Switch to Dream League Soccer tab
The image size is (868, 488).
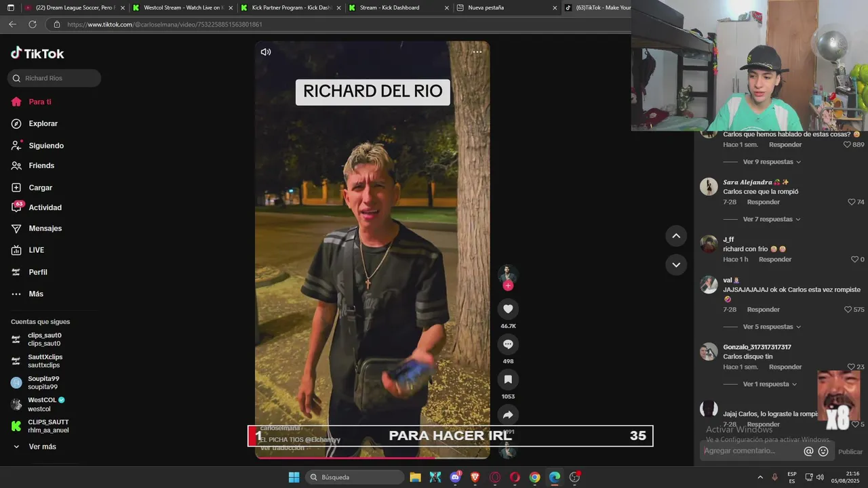pyautogui.click(x=75, y=7)
